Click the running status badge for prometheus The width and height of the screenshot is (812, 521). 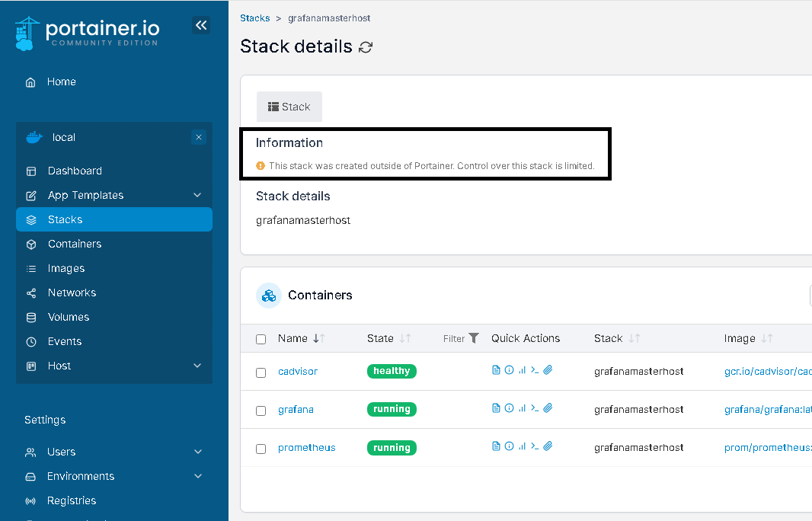[x=392, y=447]
